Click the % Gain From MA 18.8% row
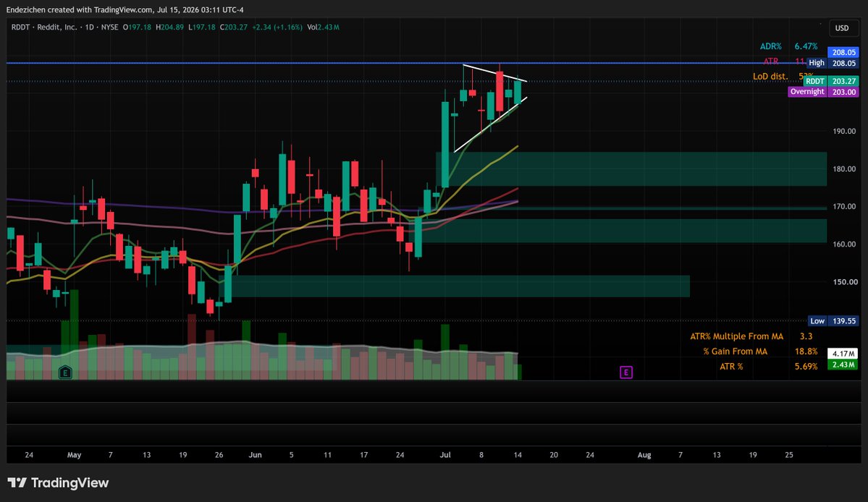 click(760, 351)
